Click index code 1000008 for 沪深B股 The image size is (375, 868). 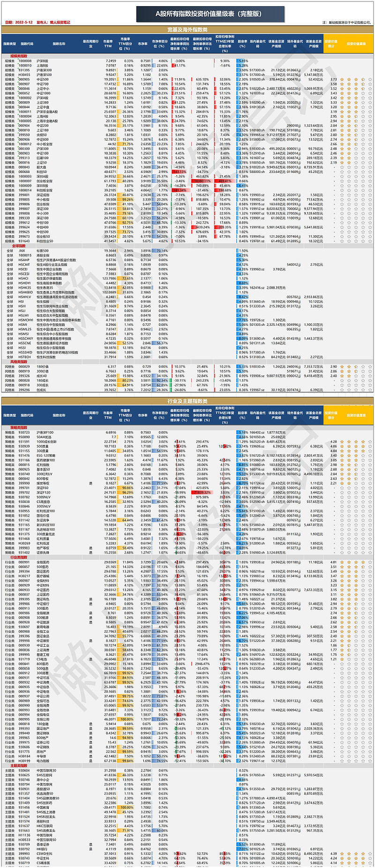[x=25, y=61]
